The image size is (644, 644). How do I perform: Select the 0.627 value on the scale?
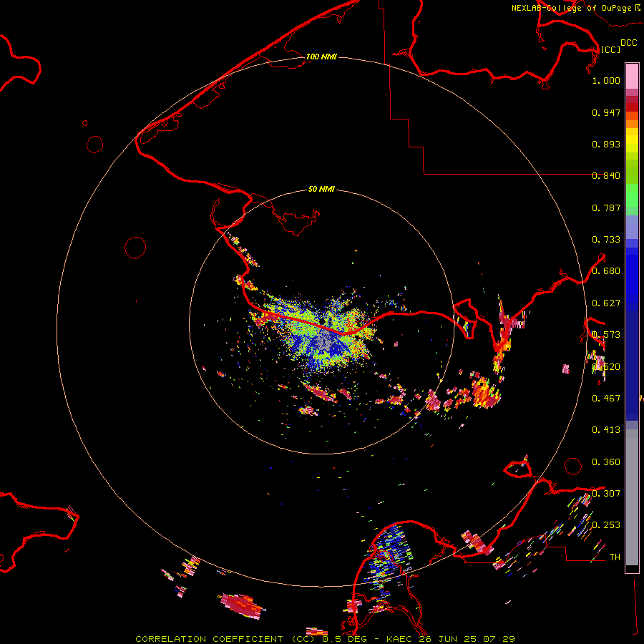pos(606,303)
